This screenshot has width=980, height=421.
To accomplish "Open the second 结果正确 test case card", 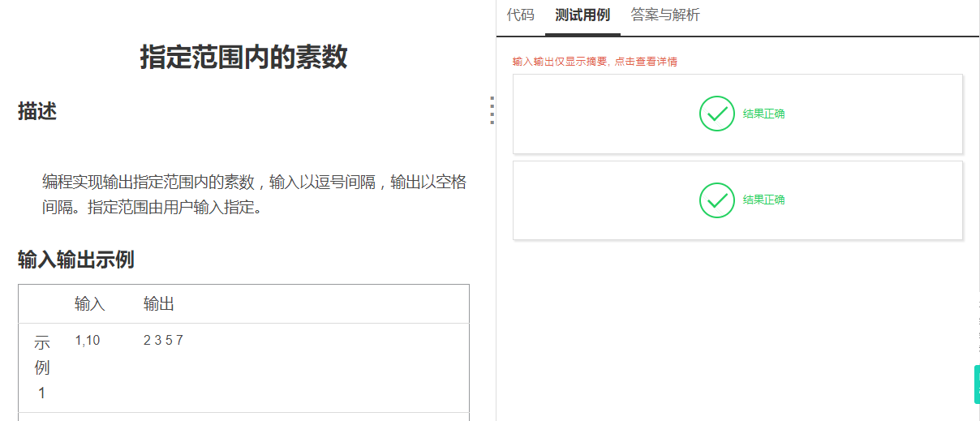I will tap(737, 200).
